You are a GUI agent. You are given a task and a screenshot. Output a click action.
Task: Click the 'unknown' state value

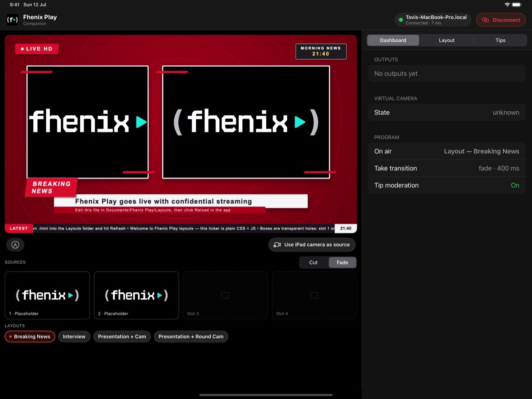(506, 112)
